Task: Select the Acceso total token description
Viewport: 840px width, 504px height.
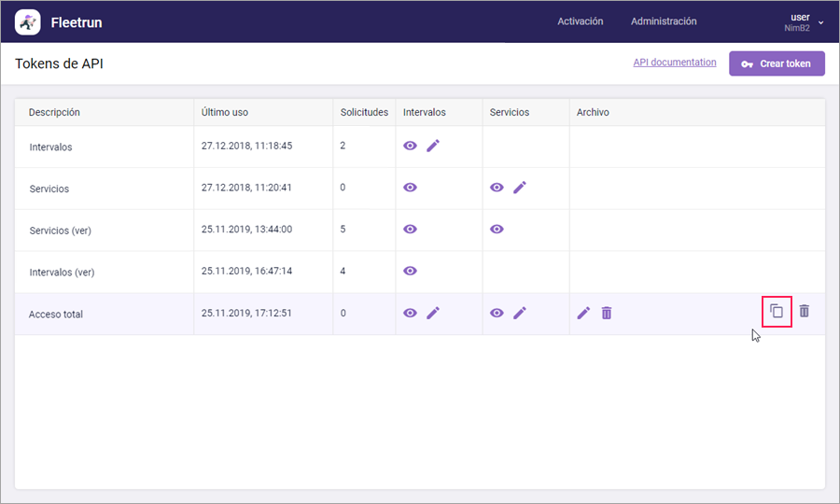Action: [56, 315]
